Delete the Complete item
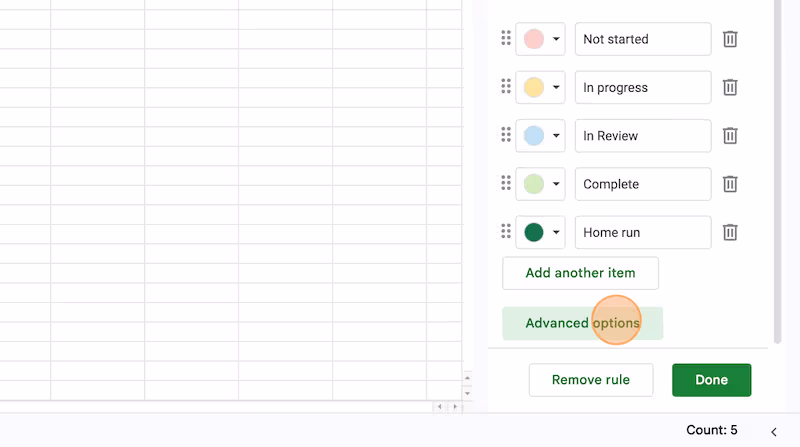The width and height of the screenshot is (800, 447). coord(730,184)
